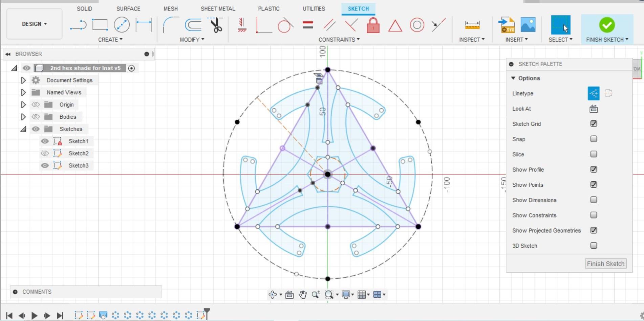644x321 pixels.
Task: Click Finish Sketch in the Sketch Palette
Action: [605, 263]
